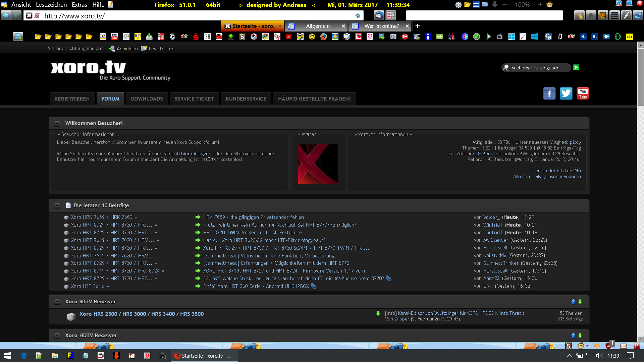Open the Facebook icon link

point(549,94)
